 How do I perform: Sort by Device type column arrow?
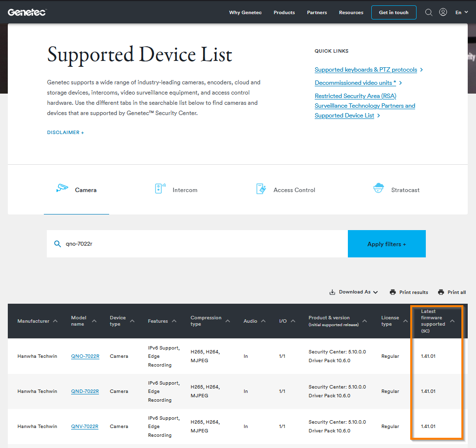click(x=133, y=321)
